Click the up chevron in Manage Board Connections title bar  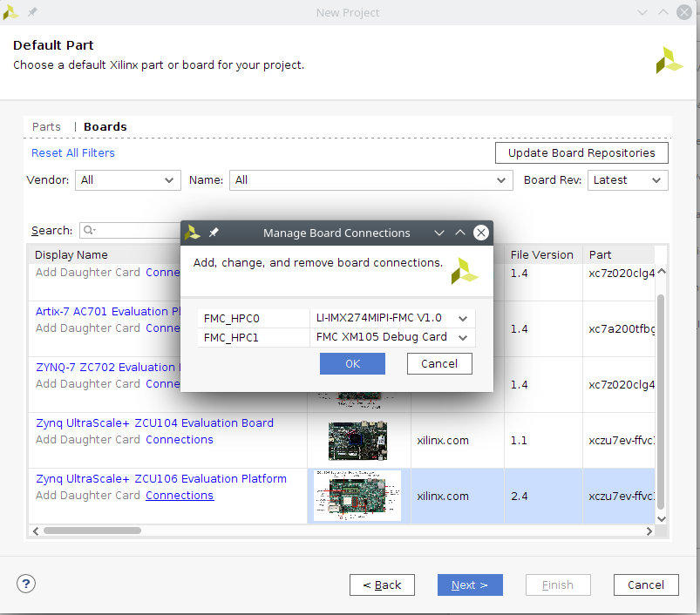[x=460, y=233]
